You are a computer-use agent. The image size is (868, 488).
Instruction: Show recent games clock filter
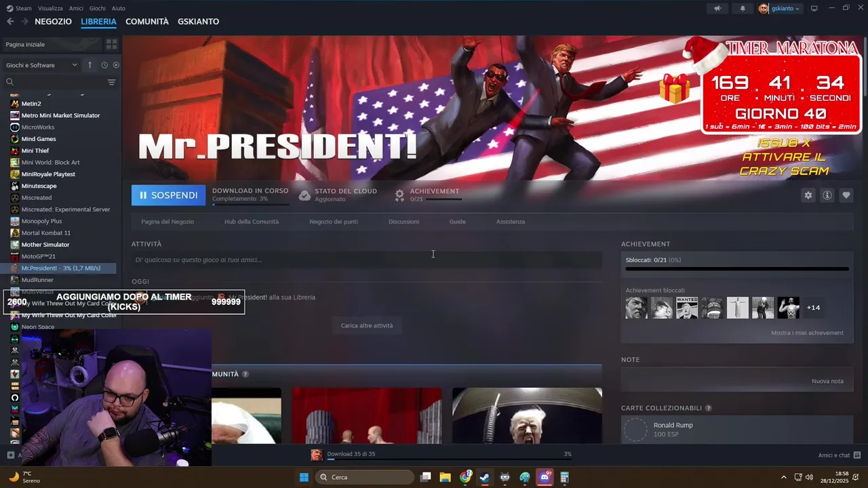coord(104,65)
